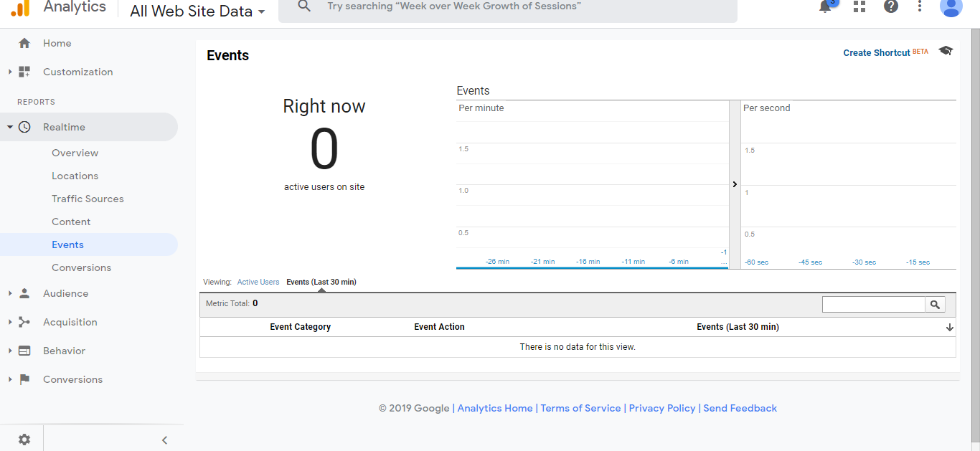Open the All Web Site Data dropdown
This screenshot has width=980, height=451.
pos(197,11)
